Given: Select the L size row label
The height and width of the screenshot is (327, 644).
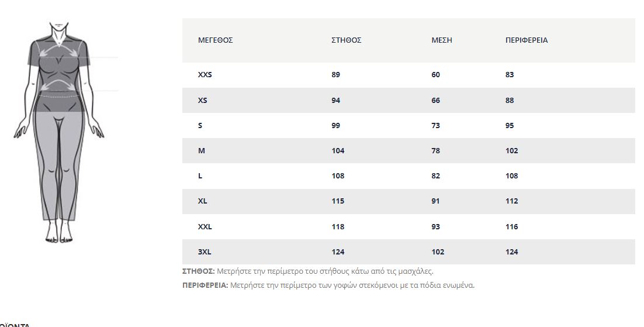Looking at the screenshot, I should tap(200, 175).
